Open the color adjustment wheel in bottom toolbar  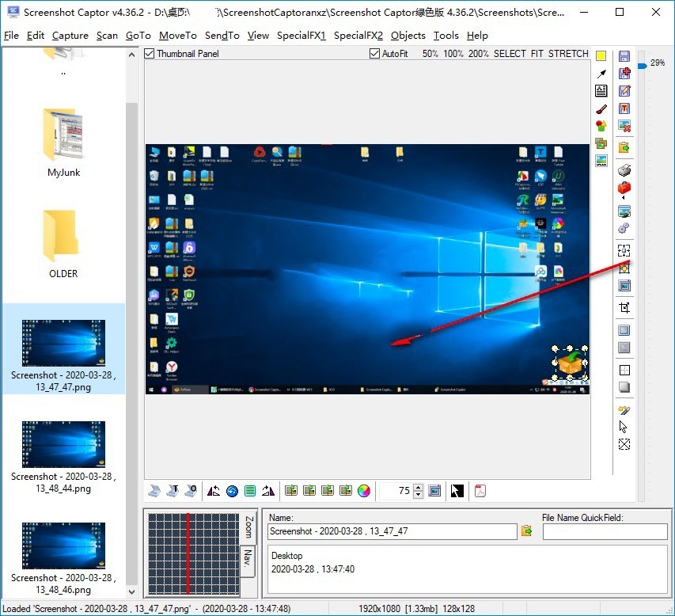coord(364,491)
